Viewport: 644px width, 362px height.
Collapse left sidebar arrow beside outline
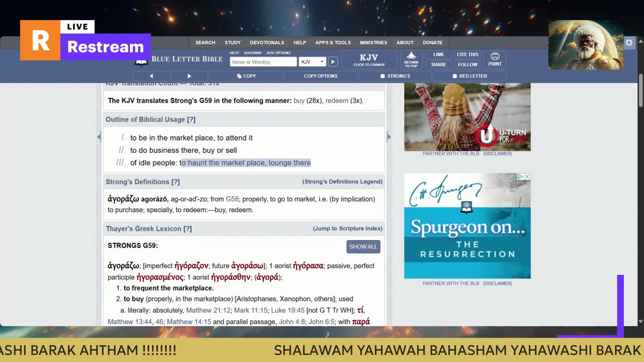click(99, 137)
